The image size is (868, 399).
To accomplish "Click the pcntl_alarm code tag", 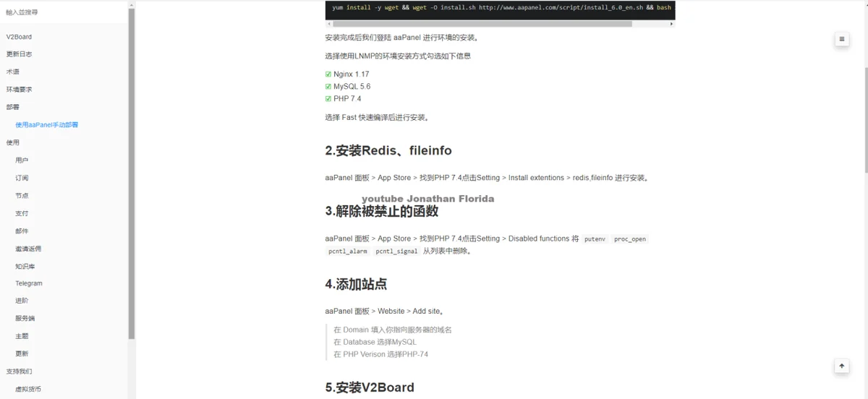I will coord(348,252).
